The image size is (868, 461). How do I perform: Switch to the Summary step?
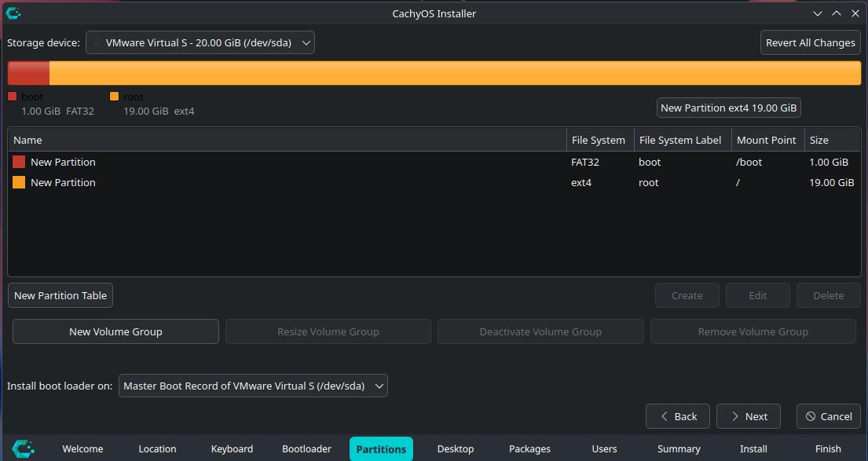[x=679, y=448]
